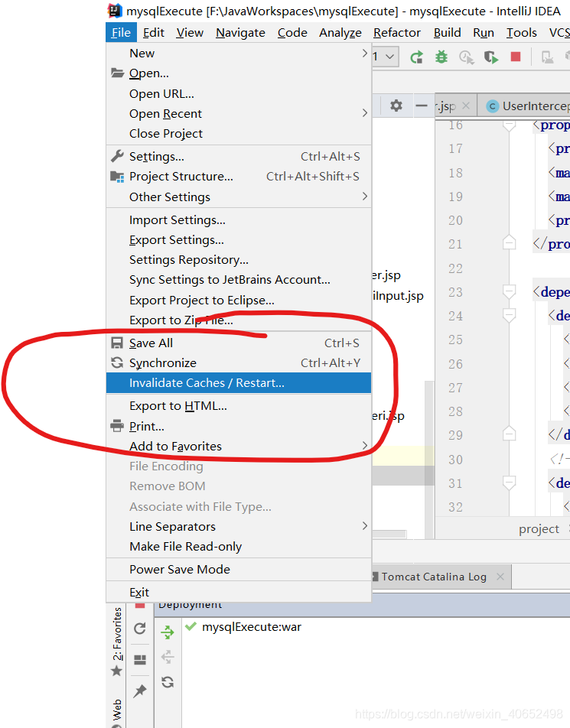Select the mysqlExecute:war deployment entry
The image size is (570, 728).
point(251,627)
